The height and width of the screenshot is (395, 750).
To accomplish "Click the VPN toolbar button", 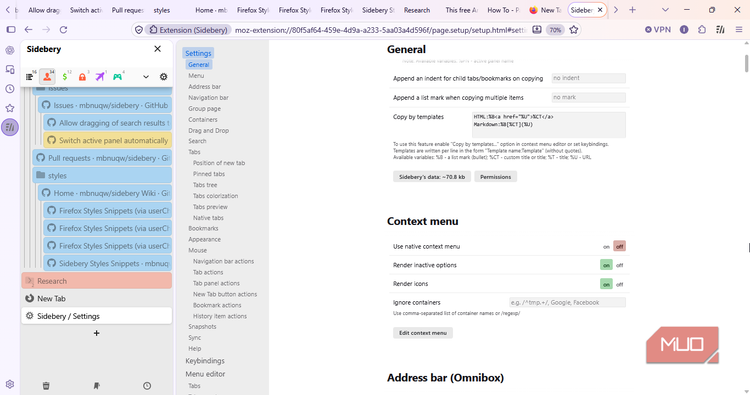I will point(658,30).
